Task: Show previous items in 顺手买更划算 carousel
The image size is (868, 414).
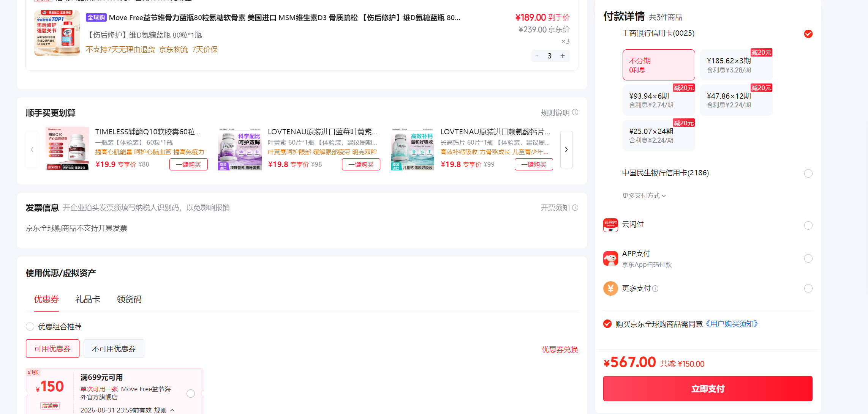Action: click(32, 150)
